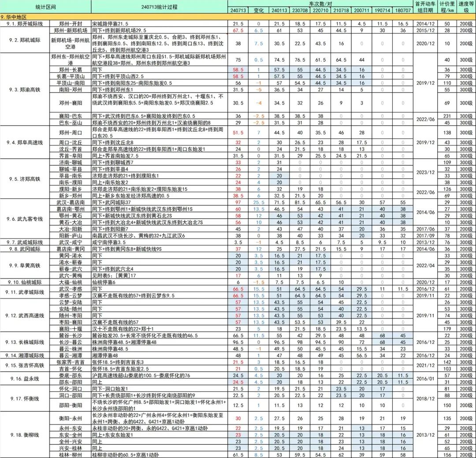Select the '9.8. 武冈城际' line cell
The width and height of the screenshot is (476, 458).
(x=25, y=249)
